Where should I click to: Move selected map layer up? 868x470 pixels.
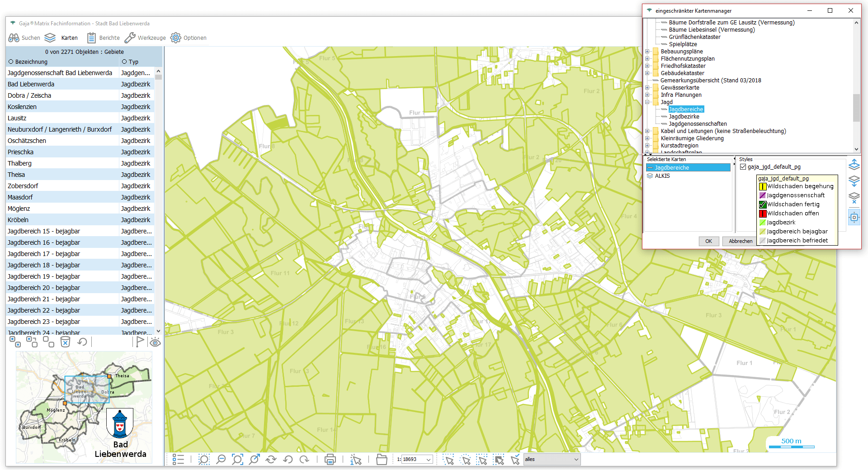point(854,164)
